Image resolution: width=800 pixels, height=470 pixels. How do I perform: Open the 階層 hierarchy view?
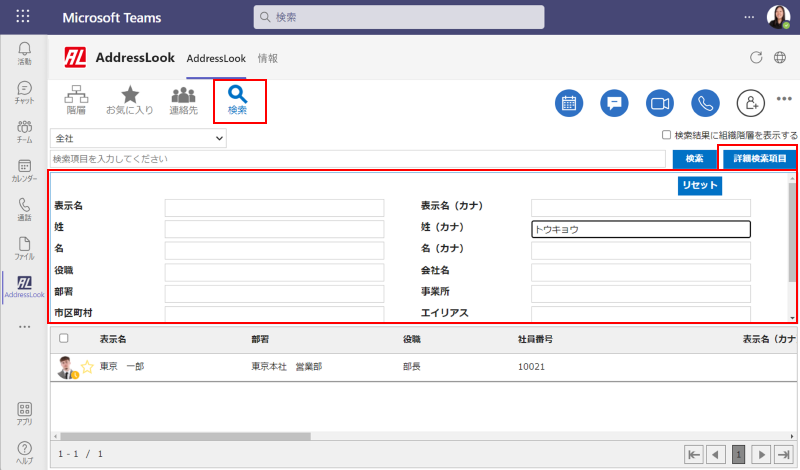tap(76, 101)
